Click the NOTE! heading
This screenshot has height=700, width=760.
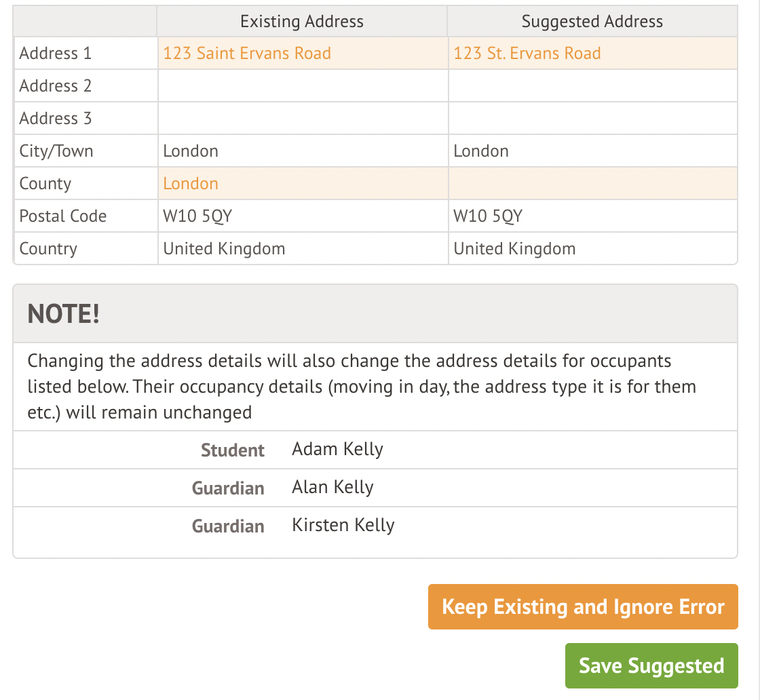click(64, 314)
